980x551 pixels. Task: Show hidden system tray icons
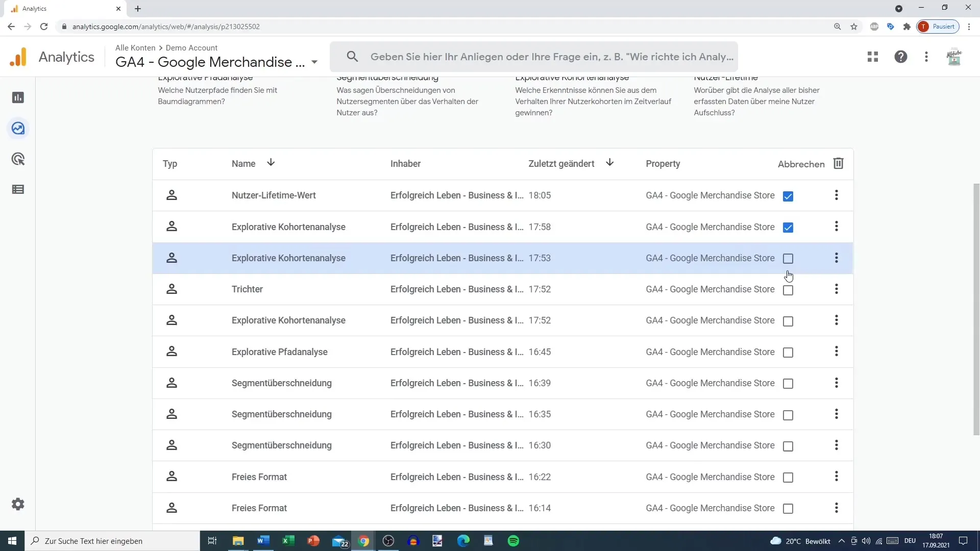(x=842, y=541)
